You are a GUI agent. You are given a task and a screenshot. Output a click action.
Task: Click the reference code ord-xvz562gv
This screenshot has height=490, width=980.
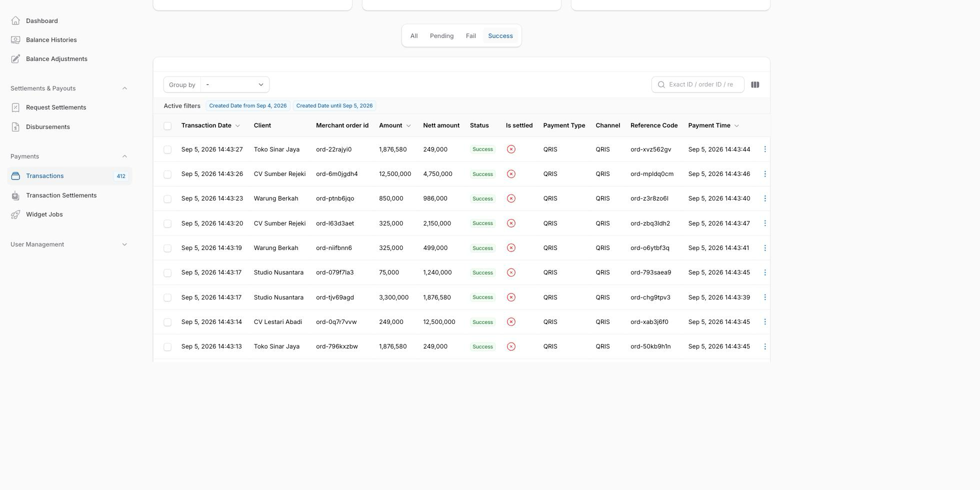coord(651,149)
